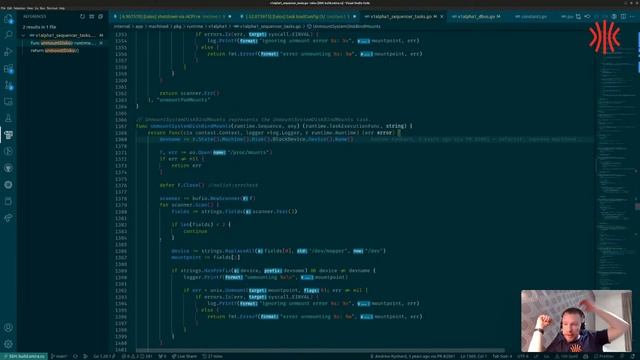Click the '2 results in 1 file' summary text
640x360 pixels.
39,27
